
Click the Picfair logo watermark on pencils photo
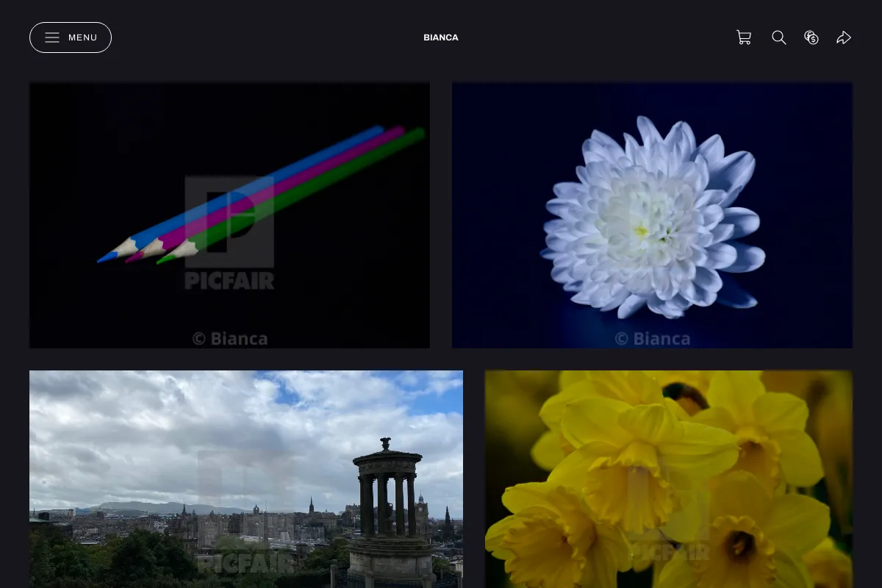[x=229, y=233]
